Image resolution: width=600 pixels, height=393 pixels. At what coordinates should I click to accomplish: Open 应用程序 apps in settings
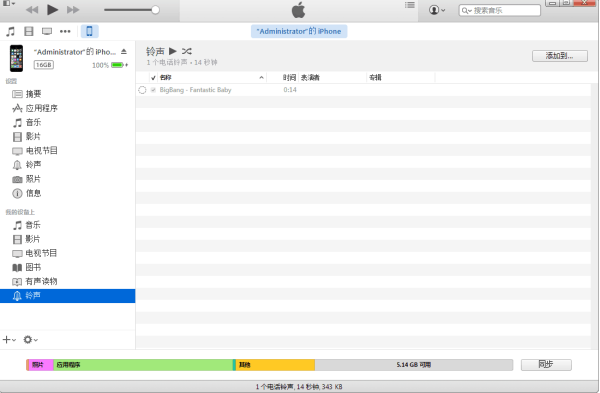[34, 108]
